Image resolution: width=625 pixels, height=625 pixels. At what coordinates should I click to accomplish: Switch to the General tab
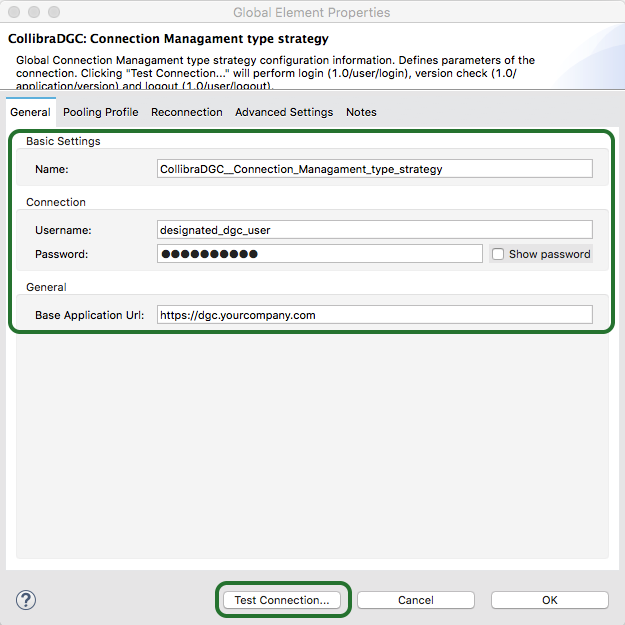click(x=30, y=112)
